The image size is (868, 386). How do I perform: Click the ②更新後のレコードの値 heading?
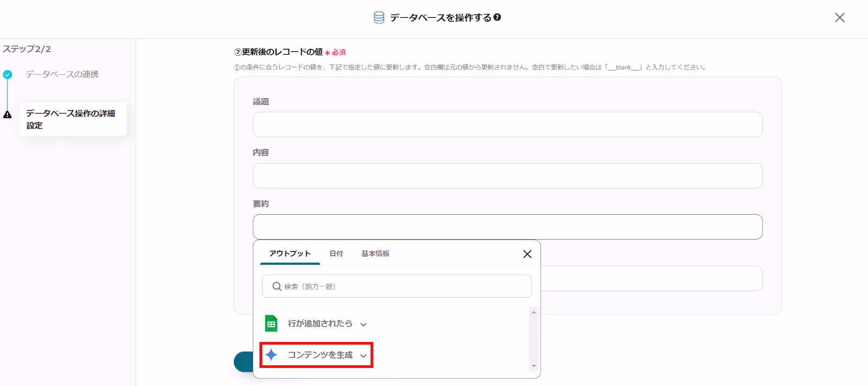tap(278, 52)
